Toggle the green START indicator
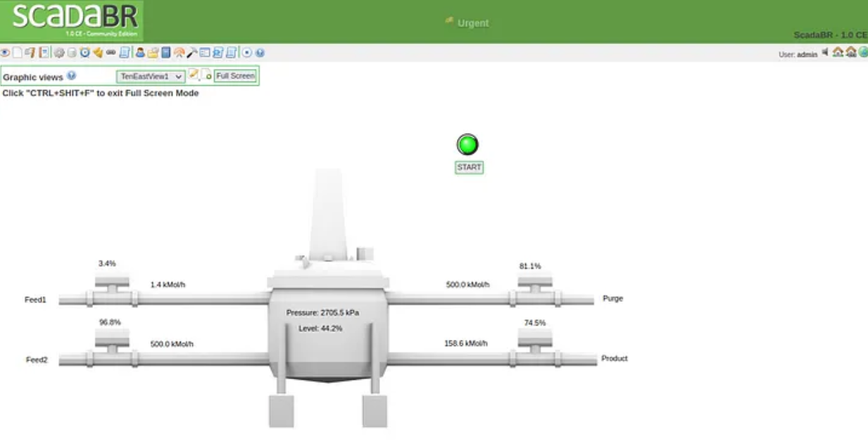The width and height of the screenshot is (868, 446). 467,145
